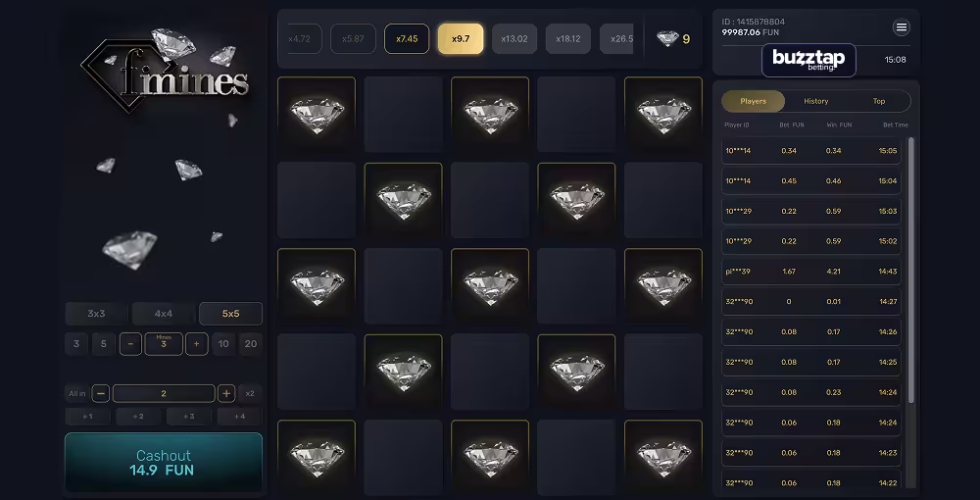This screenshot has height=500, width=980.
Task: Select the 5x5 grid size
Action: pos(230,314)
